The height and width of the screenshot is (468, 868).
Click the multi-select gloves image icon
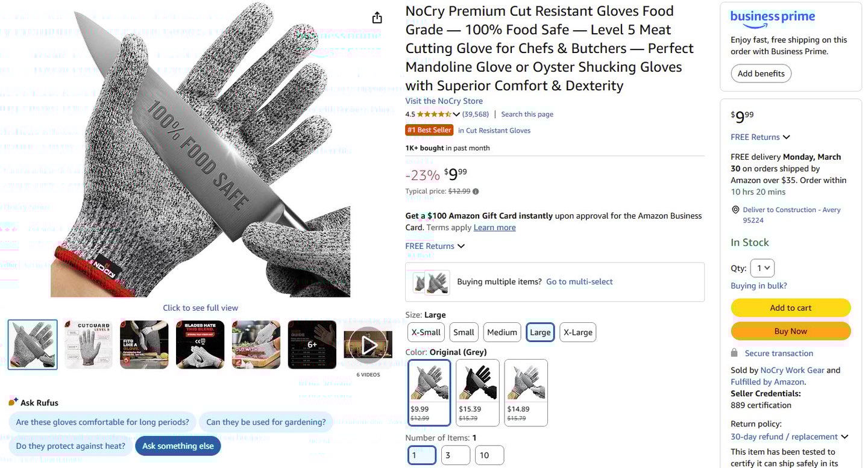click(x=431, y=282)
